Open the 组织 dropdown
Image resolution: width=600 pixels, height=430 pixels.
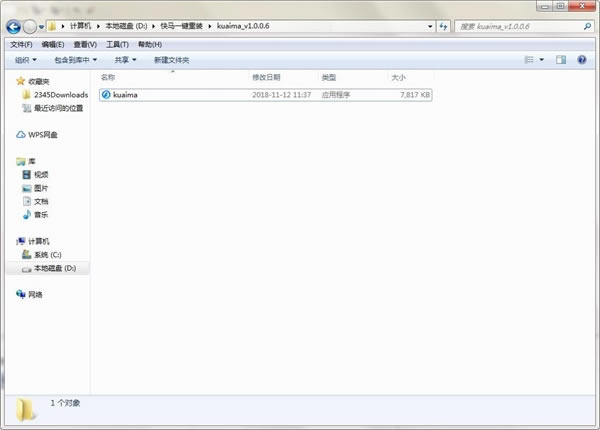click(26, 60)
